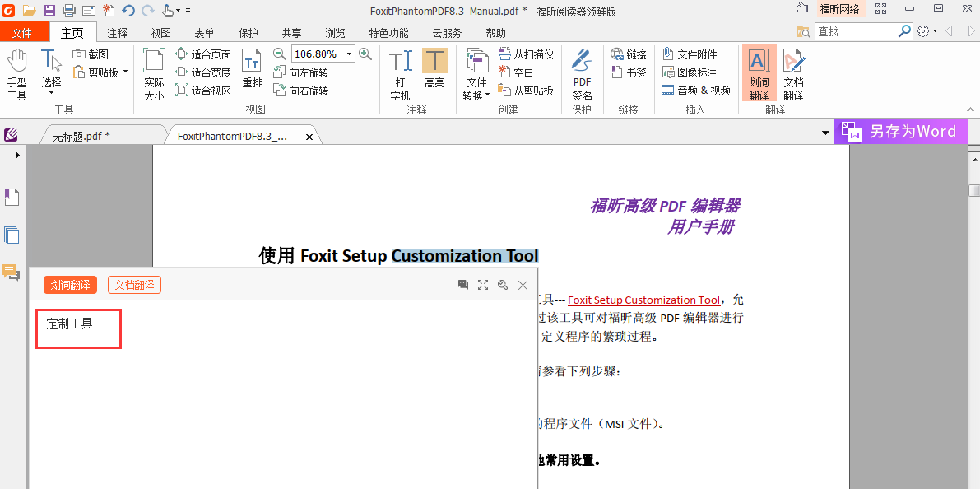Close the FoxitPhantomPDF8.3 document tab

coord(309,137)
